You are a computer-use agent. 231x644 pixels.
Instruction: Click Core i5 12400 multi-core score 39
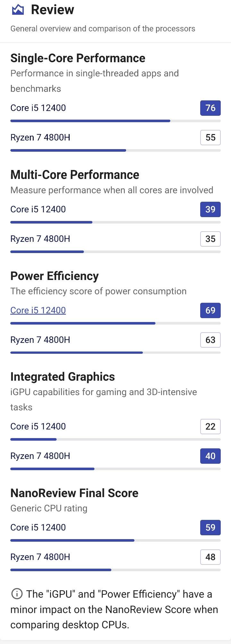click(x=210, y=209)
